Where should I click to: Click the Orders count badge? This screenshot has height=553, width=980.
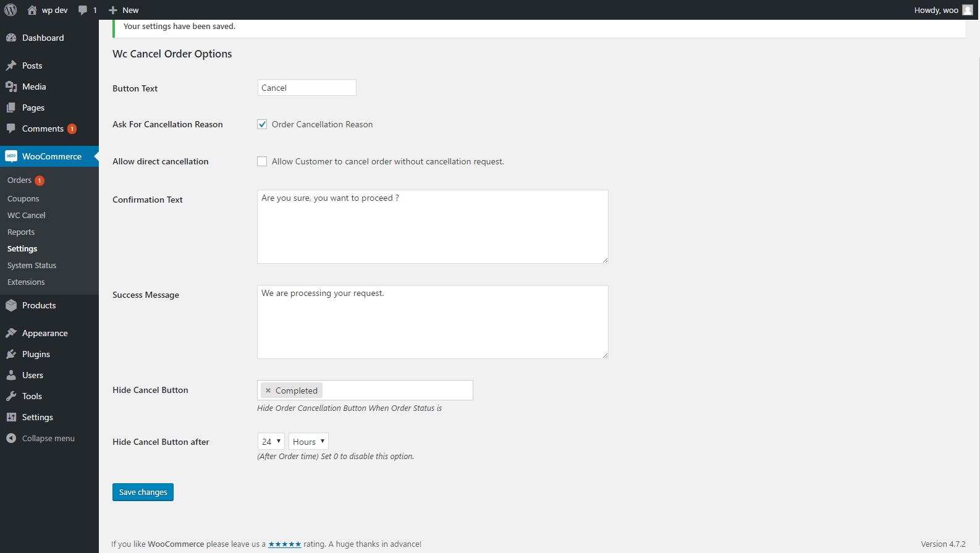(x=40, y=180)
